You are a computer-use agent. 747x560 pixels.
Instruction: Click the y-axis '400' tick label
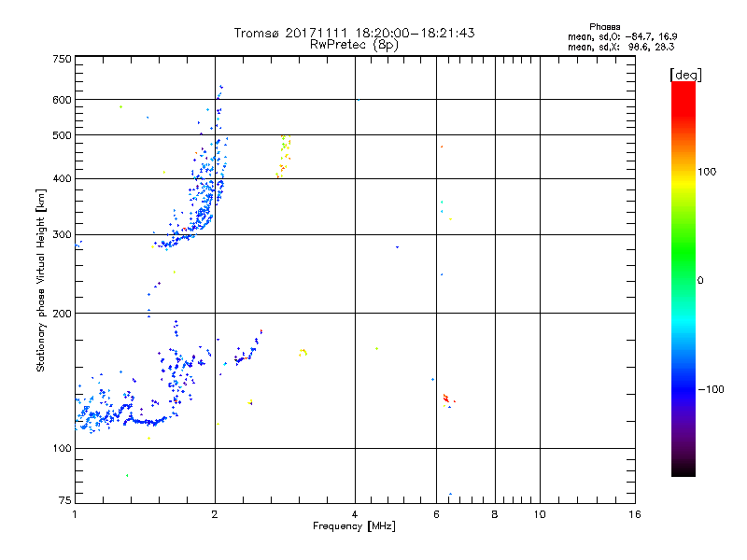coord(62,178)
